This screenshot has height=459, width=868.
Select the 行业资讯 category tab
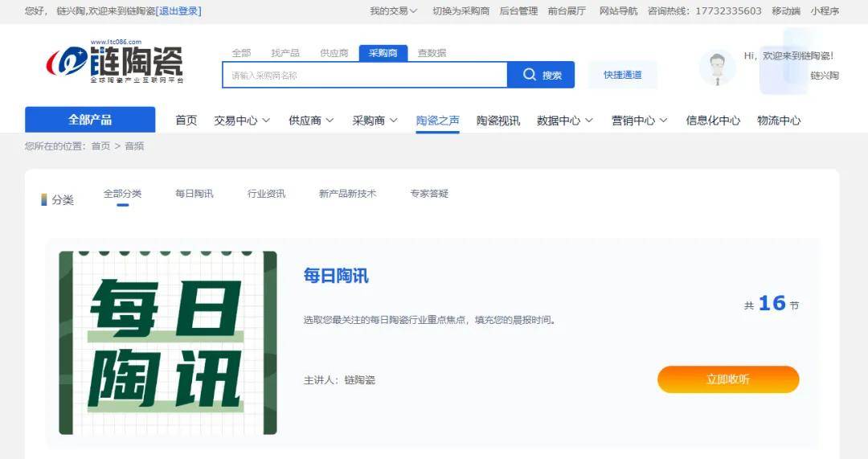[266, 194]
